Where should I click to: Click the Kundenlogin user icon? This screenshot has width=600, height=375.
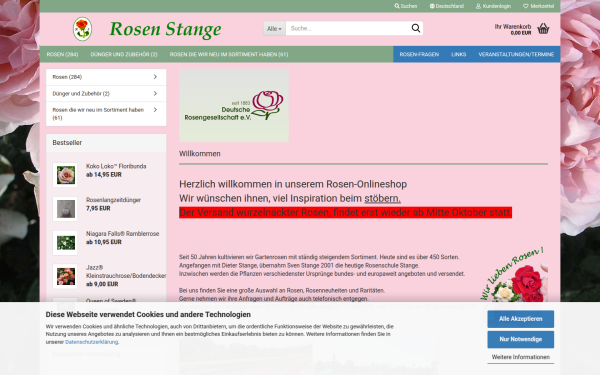point(478,6)
